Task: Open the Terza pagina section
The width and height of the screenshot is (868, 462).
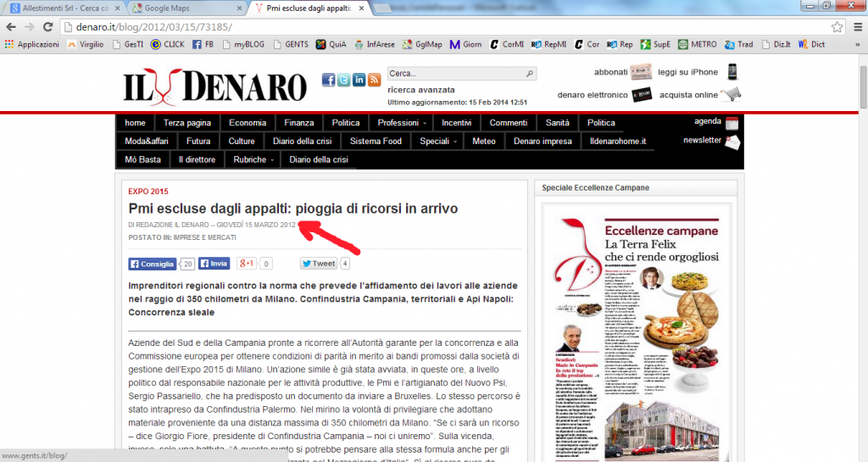Action: tap(187, 123)
